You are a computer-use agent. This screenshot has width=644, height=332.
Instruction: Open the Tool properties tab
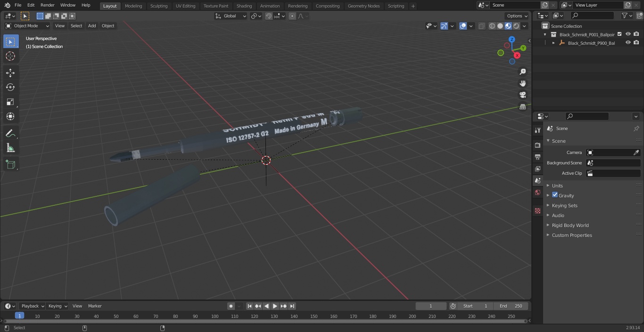click(x=537, y=130)
